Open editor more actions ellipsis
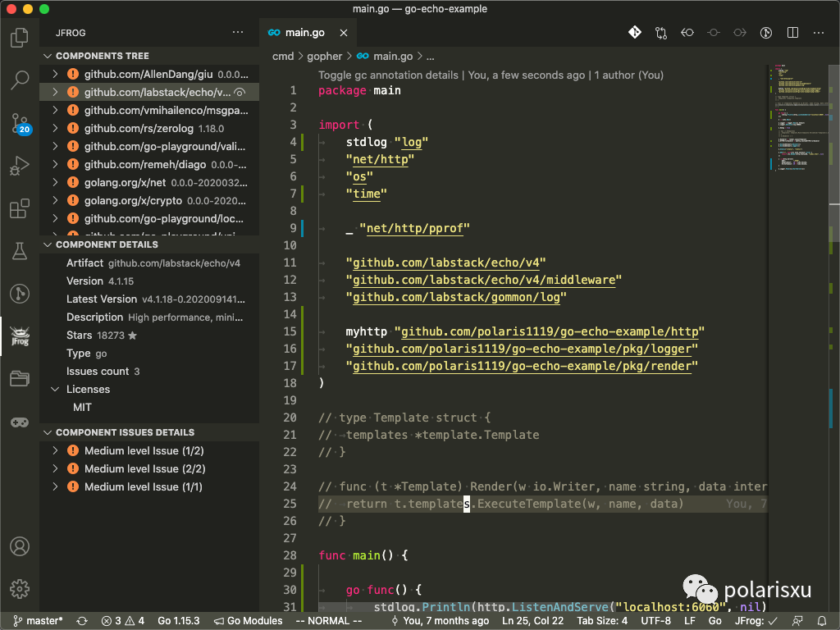 (819, 33)
